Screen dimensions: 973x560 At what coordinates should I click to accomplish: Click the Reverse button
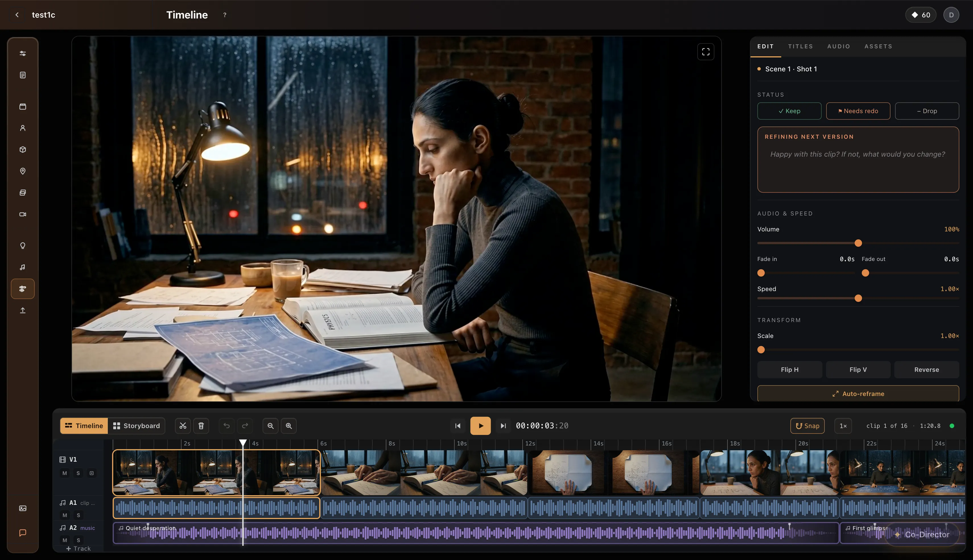[x=926, y=370]
